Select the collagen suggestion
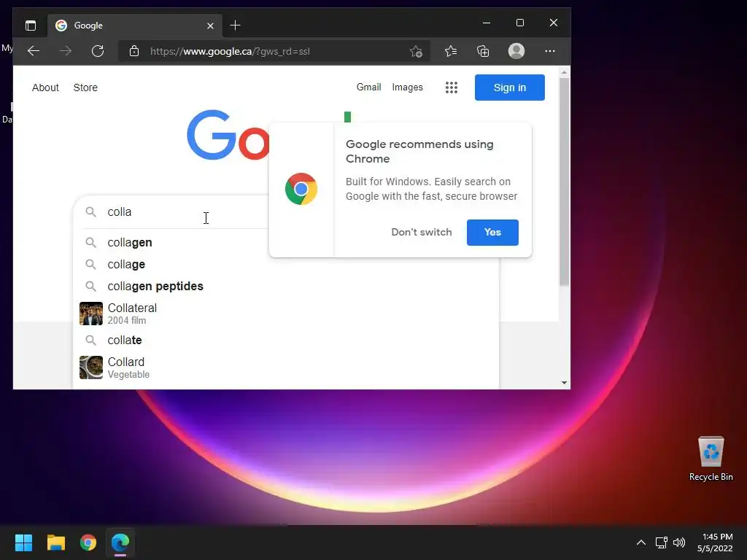This screenshot has height=560, width=747. (x=286, y=242)
